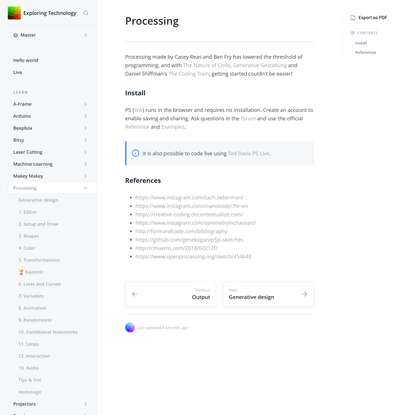Open The Nature of Code link
415x415 pixels.
pos(207,65)
